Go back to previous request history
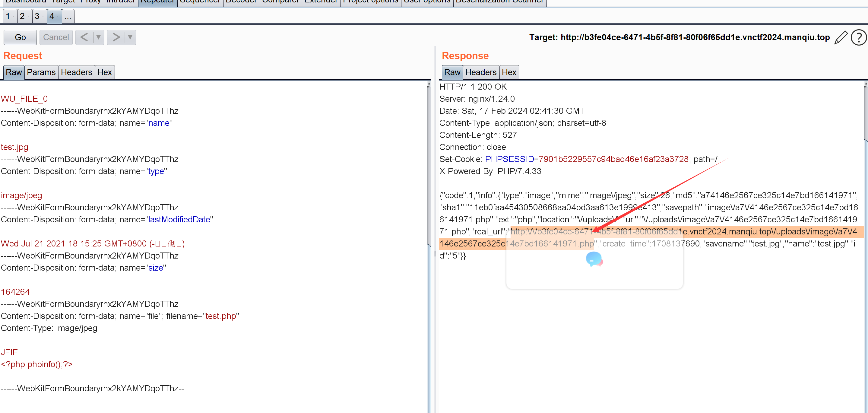The height and width of the screenshot is (413, 868). click(x=84, y=37)
